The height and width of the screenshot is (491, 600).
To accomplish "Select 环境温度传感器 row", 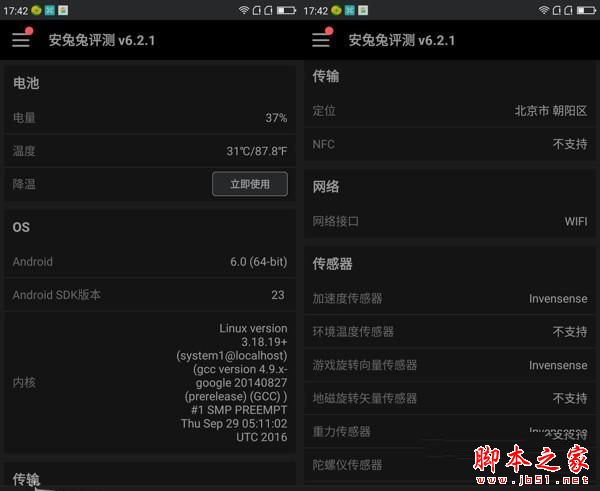I will (450, 331).
